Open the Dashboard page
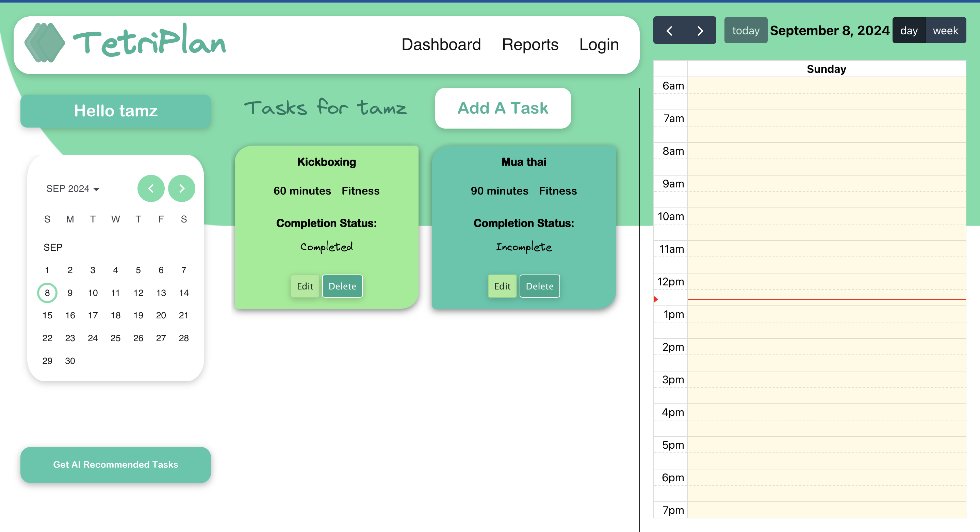Image resolution: width=980 pixels, height=532 pixels. [441, 45]
